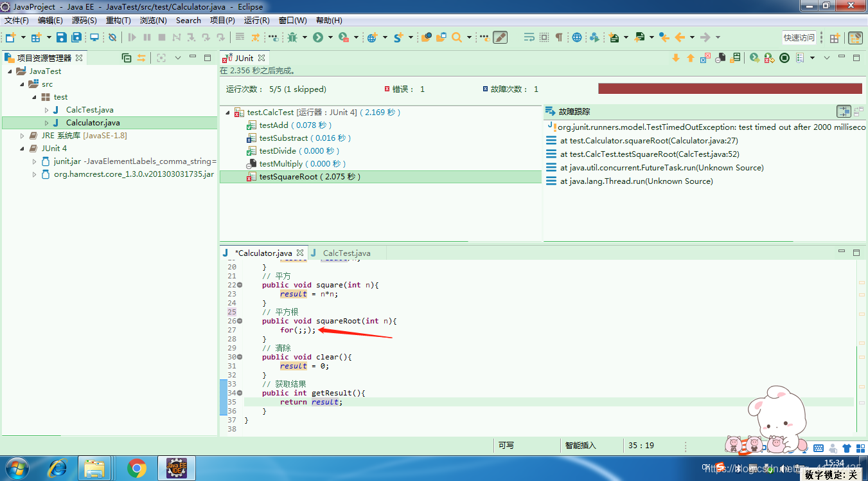Open the Run button dropdown arrow
The image size is (868, 481).
330,37
